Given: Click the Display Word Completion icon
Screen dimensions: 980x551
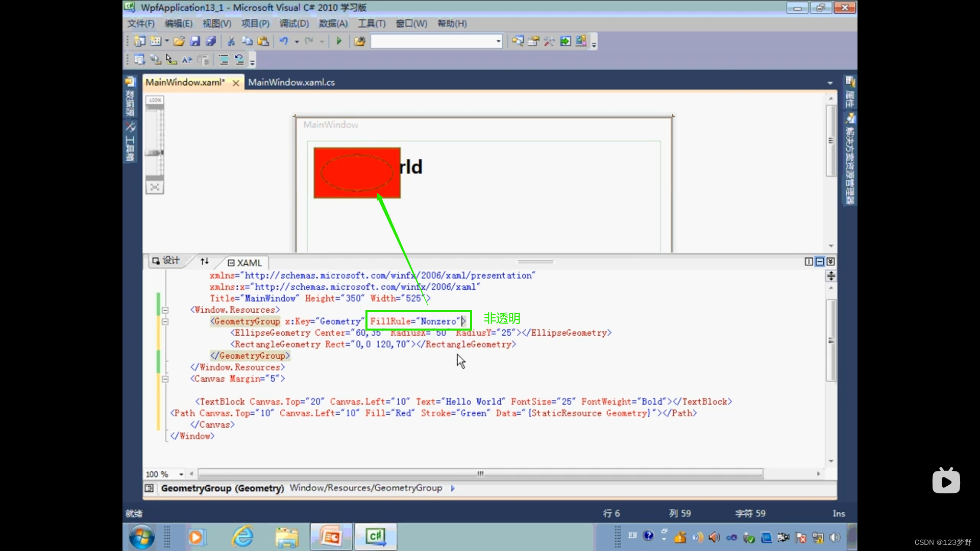Looking at the screenshot, I should click(x=187, y=60).
